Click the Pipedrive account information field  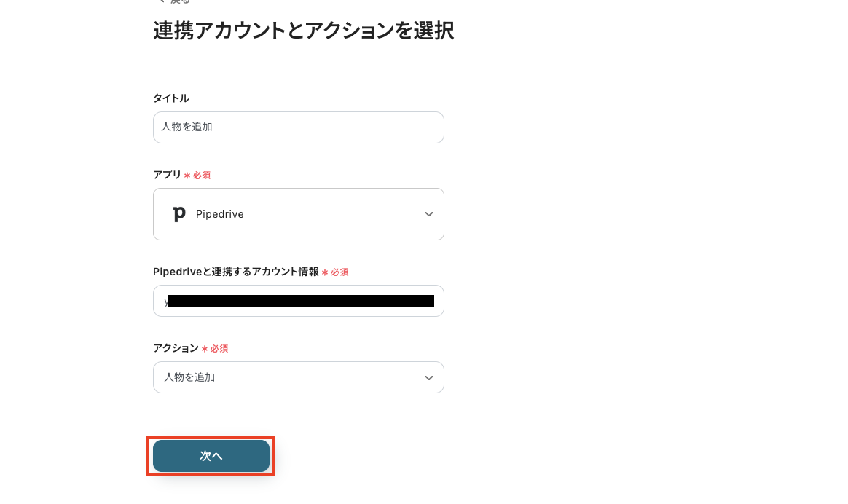[298, 301]
